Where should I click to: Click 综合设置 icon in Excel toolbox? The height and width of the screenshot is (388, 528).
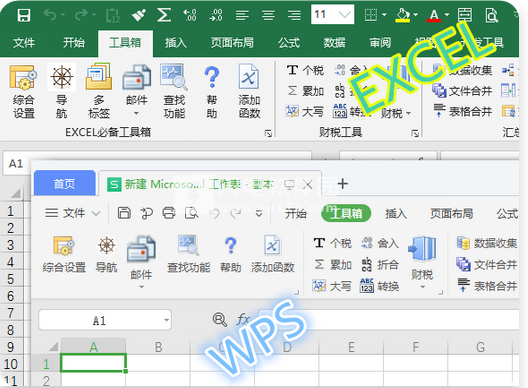(x=24, y=77)
